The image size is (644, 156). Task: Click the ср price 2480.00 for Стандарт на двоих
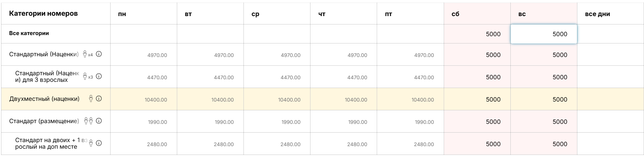coord(277,144)
